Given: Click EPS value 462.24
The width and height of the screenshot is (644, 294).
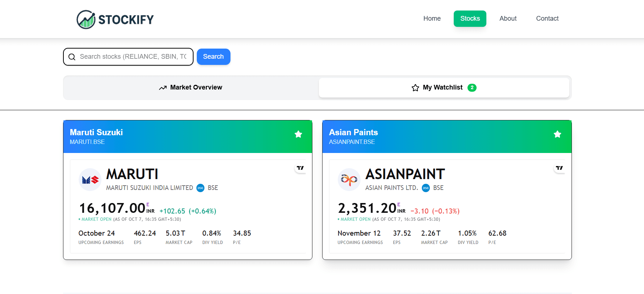Looking at the screenshot, I should [145, 233].
